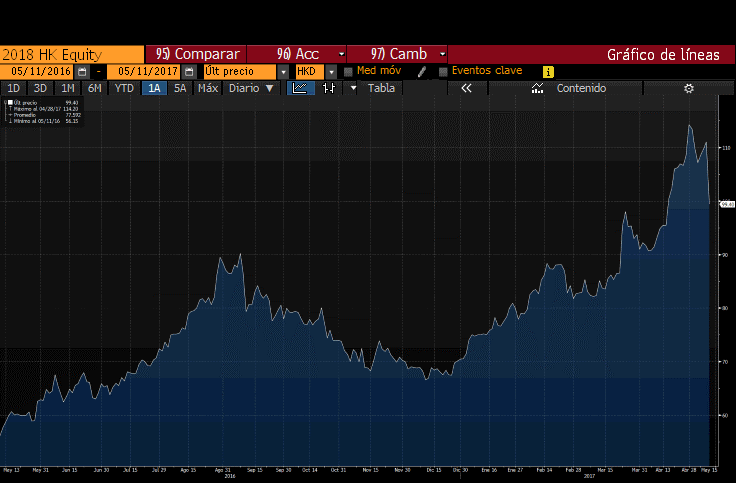The width and height of the screenshot is (736, 483).
Task: Open the HKD currency dropdown arrow
Action: point(331,72)
